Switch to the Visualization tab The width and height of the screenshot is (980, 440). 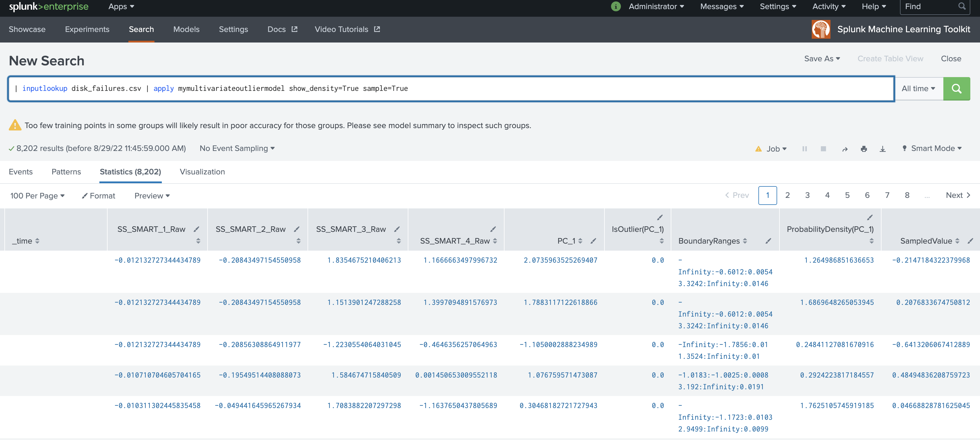(202, 172)
